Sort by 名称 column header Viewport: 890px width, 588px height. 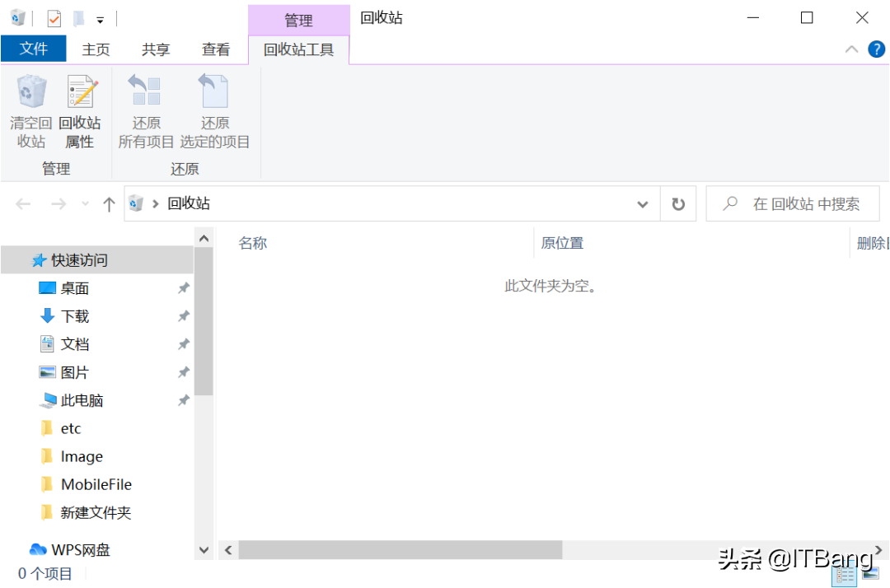(253, 243)
